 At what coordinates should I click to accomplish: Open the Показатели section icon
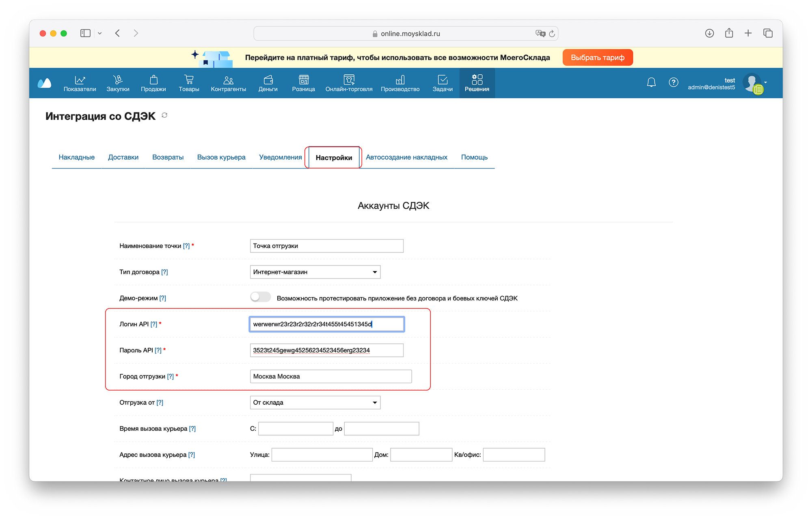[80, 80]
